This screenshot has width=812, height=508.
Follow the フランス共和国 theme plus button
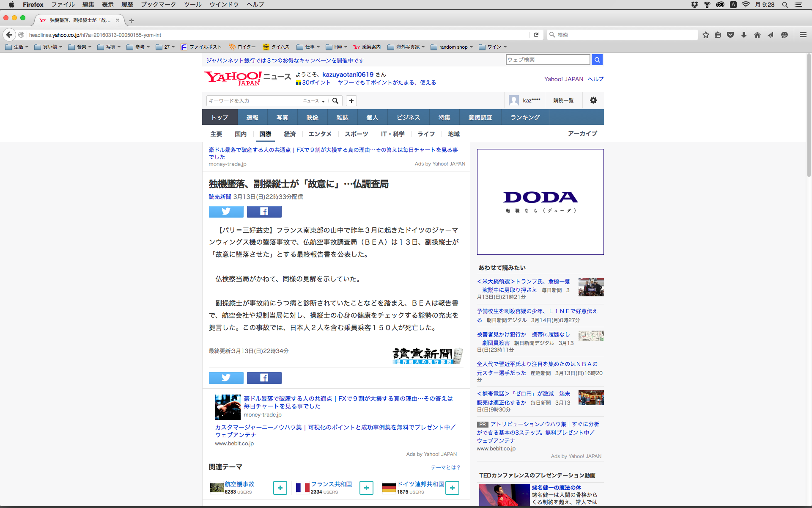click(x=366, y=488)
